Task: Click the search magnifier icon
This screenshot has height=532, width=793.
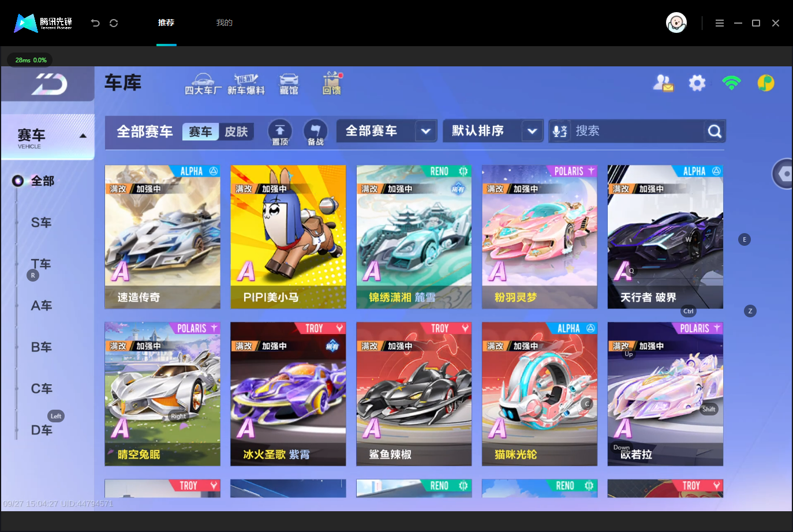Action: (715, 132)
